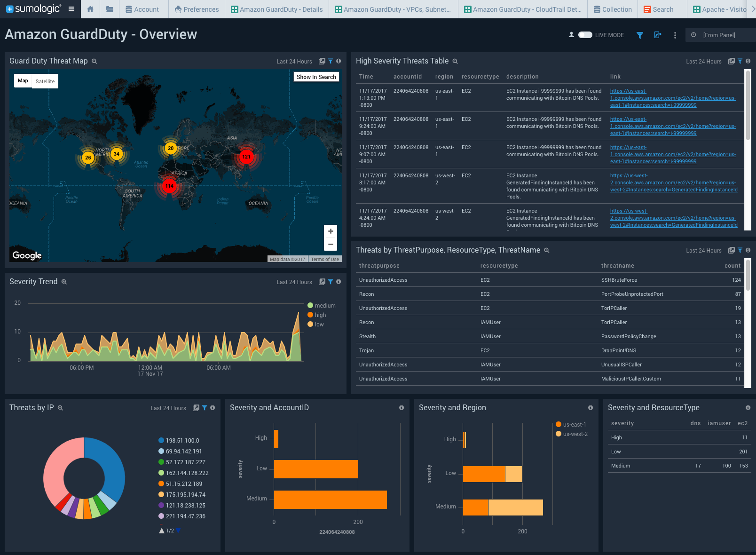Switch to Amazon GuardDuty - VPCs, Subnets tab
756x555 pixels.
393,9
